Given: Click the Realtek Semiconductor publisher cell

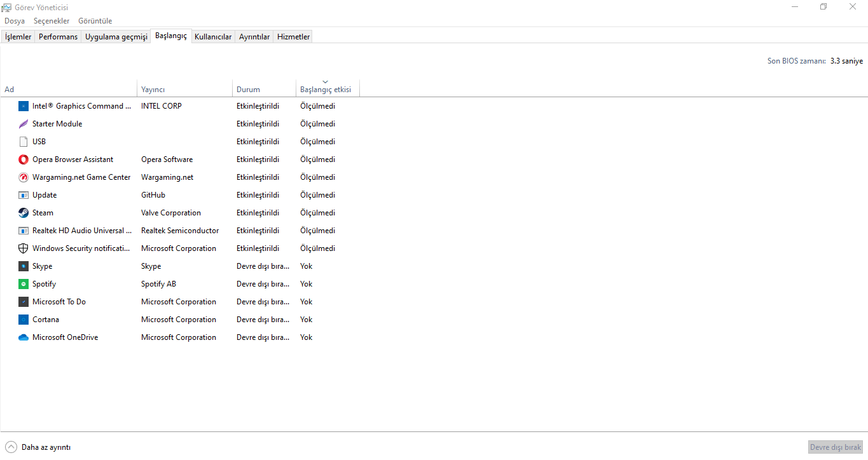Looking at the screenshot, I should (x=180, y=231).
